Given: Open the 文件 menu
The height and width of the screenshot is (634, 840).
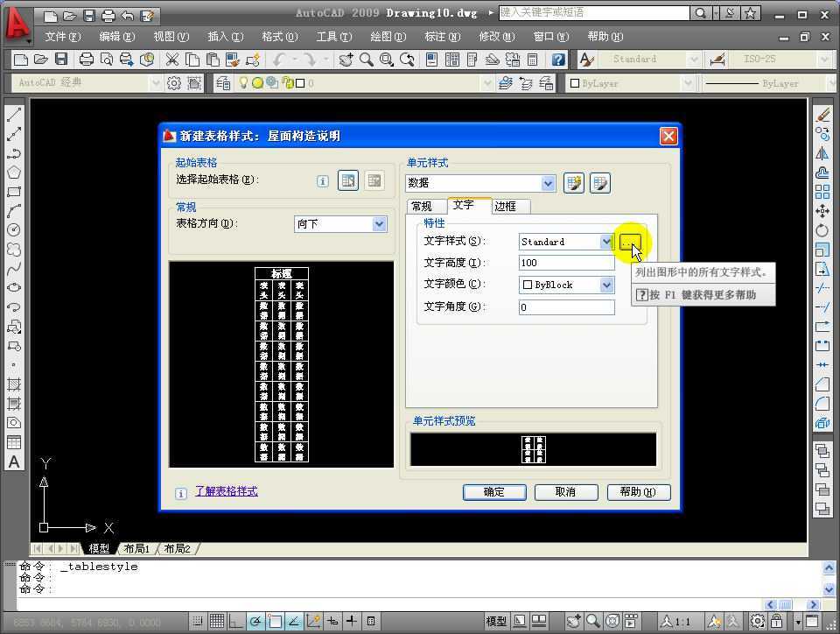Looking at the screenshot, I should (x=63, y=37).
